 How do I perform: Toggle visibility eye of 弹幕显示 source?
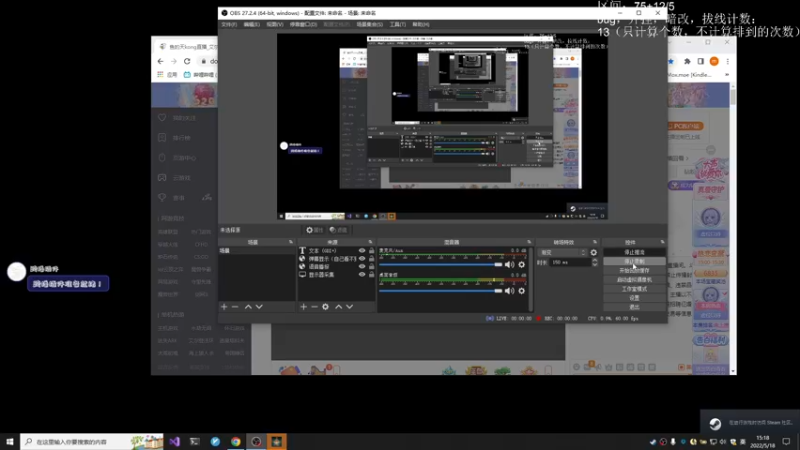(x=362, y=259)
